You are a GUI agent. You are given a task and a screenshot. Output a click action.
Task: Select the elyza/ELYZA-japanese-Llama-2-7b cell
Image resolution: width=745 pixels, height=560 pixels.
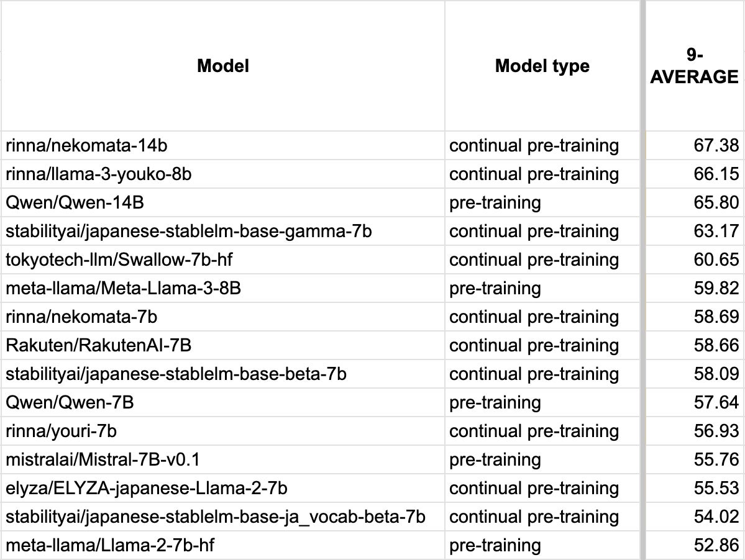[146, 489]
